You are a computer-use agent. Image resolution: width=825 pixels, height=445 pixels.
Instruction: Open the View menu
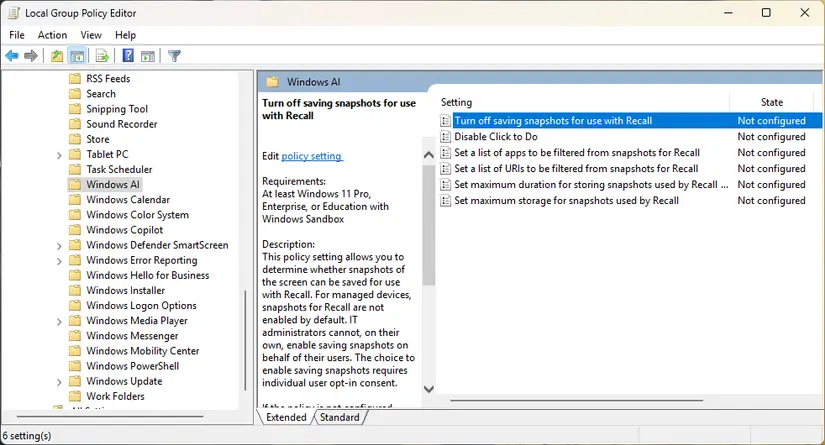click(90, 35)
